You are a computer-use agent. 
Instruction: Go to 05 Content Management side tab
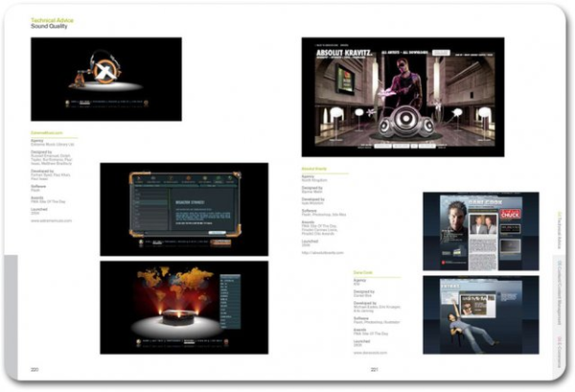coord(560,293)
